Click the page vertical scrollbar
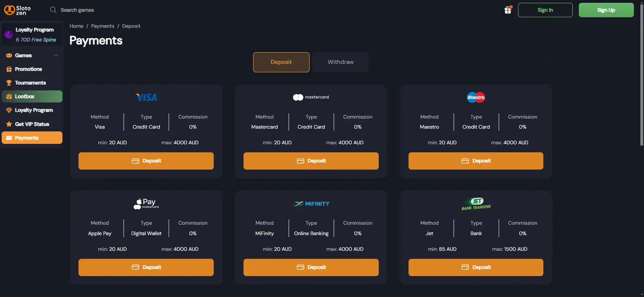644x297 pixels. point(642,74)
